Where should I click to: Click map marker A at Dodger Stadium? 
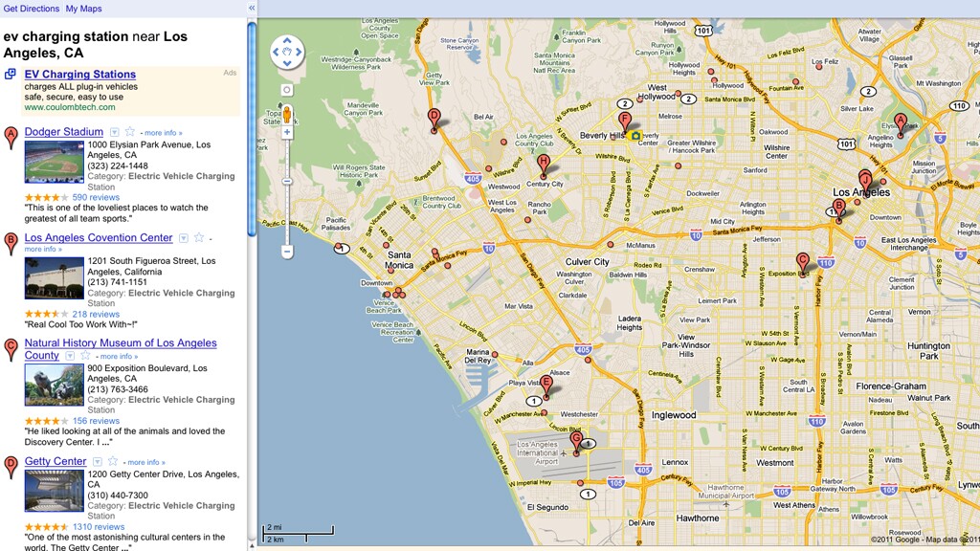click(x=900, y=123)
